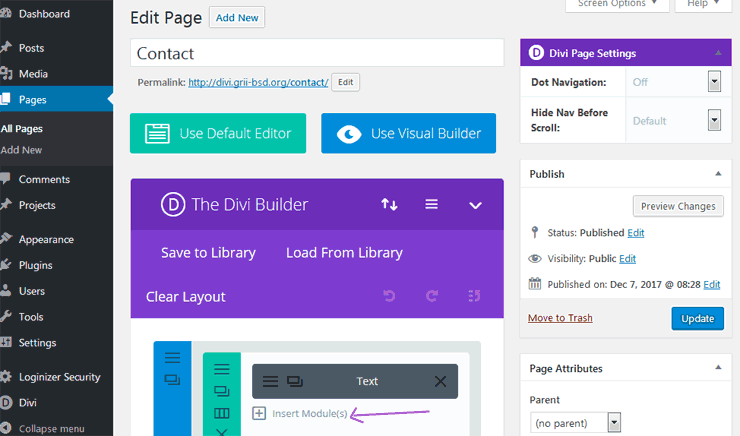
Task: Delete the Text module with X
Action: click(440, 381)
